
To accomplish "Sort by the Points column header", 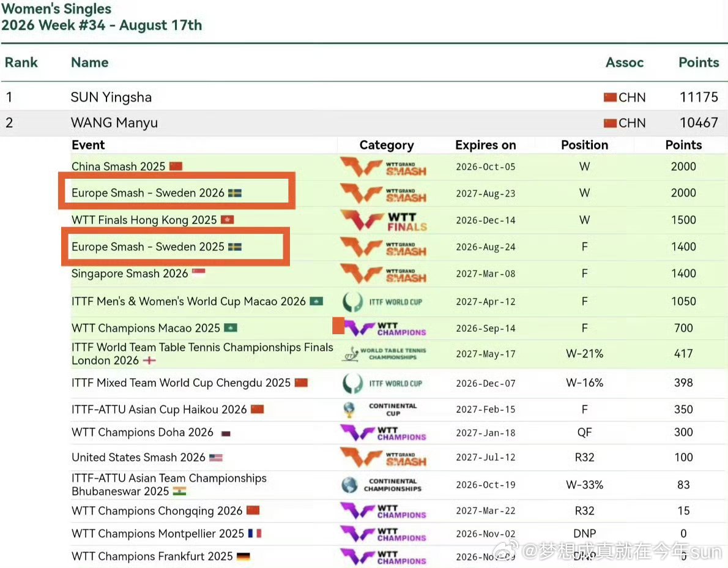I will (699, 62).
